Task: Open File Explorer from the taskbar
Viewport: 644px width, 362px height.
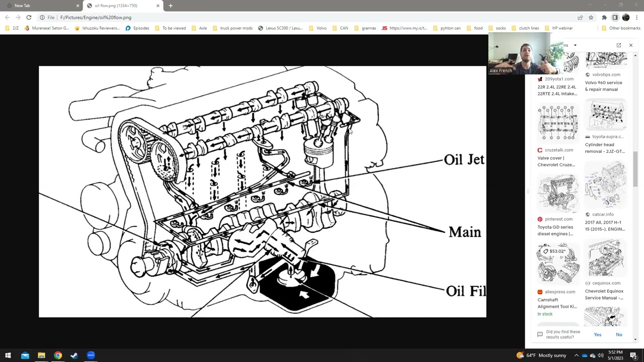Action: pos(41,355)
